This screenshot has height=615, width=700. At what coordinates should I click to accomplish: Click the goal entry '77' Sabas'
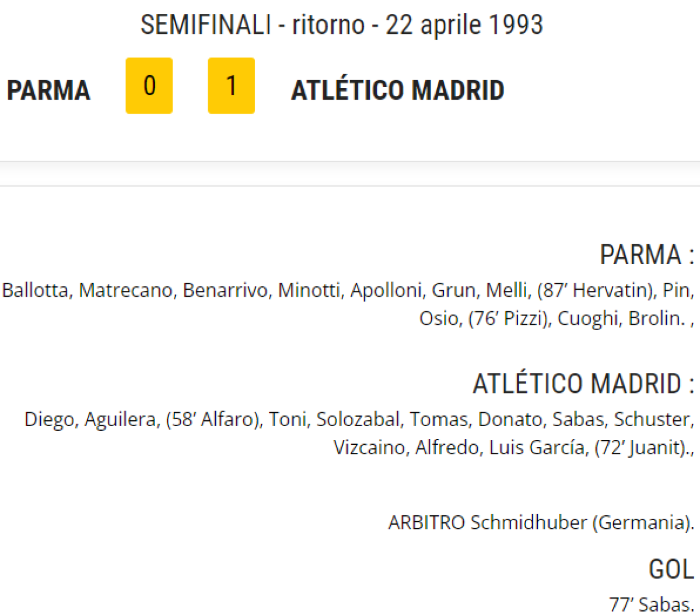point(651,604)
